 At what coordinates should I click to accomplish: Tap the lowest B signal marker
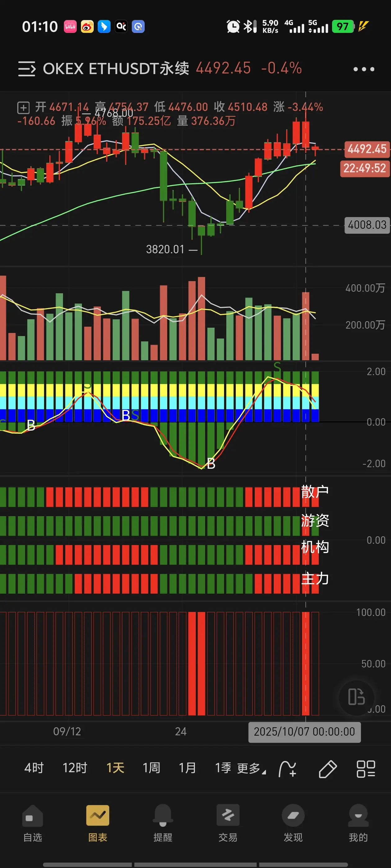[211, 464]
